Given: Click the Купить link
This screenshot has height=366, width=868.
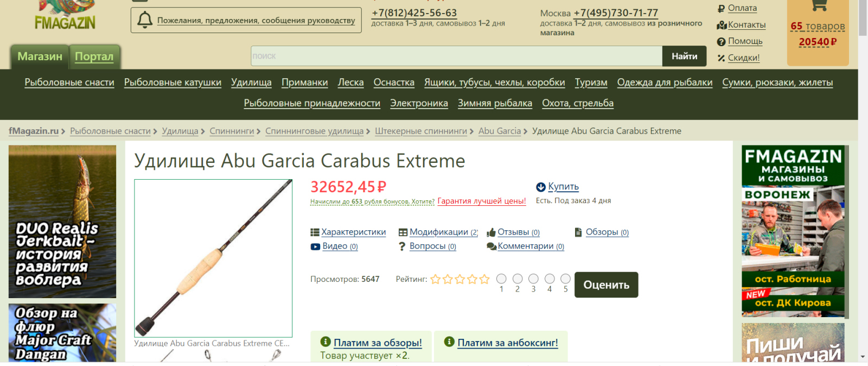Looking at the screenshot, I should coord(563,187).
